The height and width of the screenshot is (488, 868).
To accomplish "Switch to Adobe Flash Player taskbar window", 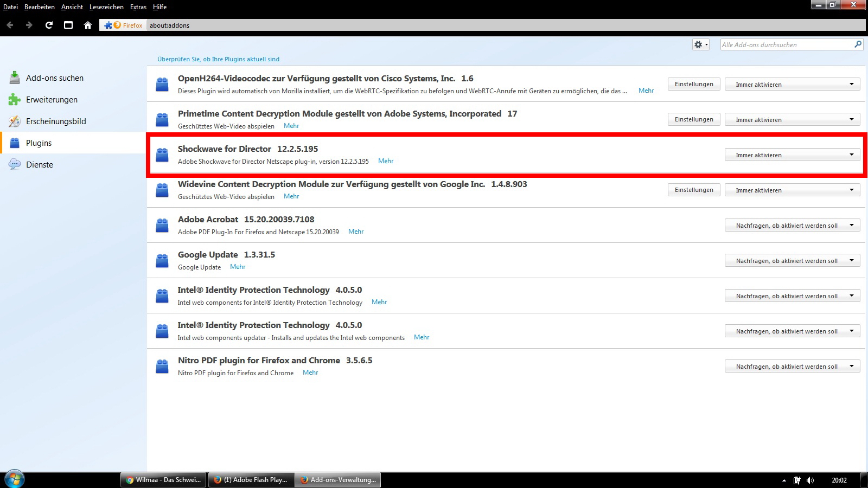I will pyautogui.click(x=251, y=480).
